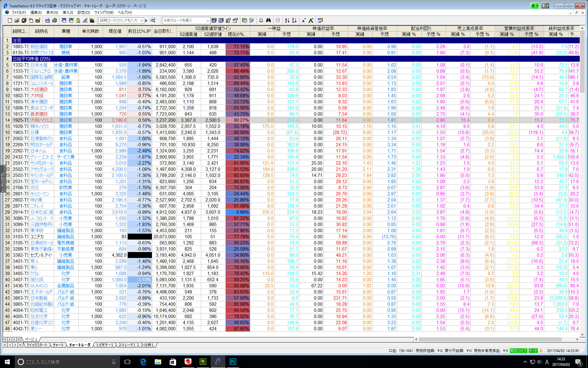This screenshot has width=588, height=368.
Task: Click the symbol lookup magnifier icon
Action: [153, 21]
